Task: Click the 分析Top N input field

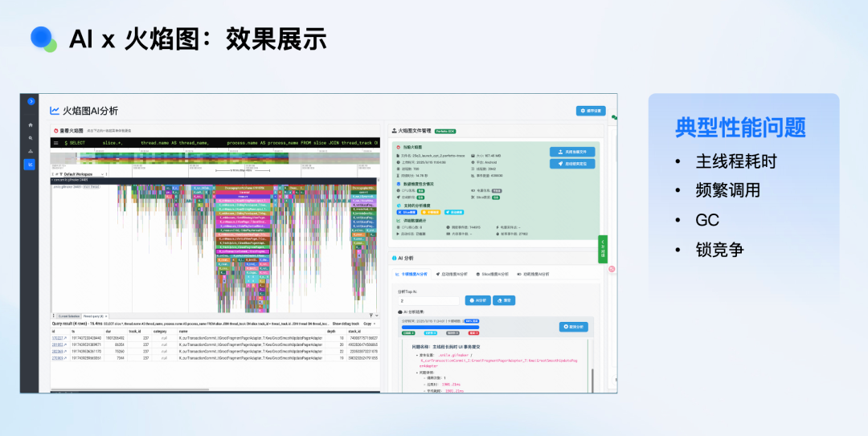Action: click(428, 300)
